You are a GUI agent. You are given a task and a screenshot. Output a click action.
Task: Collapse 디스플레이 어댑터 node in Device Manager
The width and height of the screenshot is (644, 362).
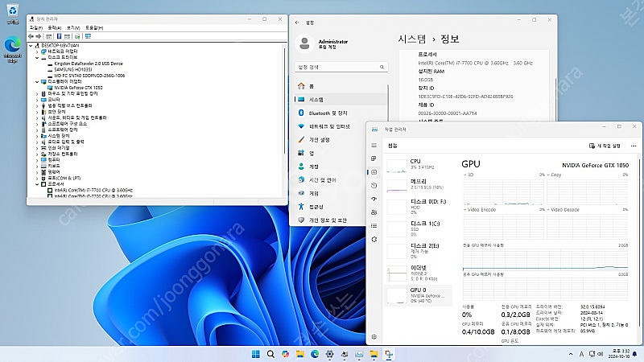point(37,82)
